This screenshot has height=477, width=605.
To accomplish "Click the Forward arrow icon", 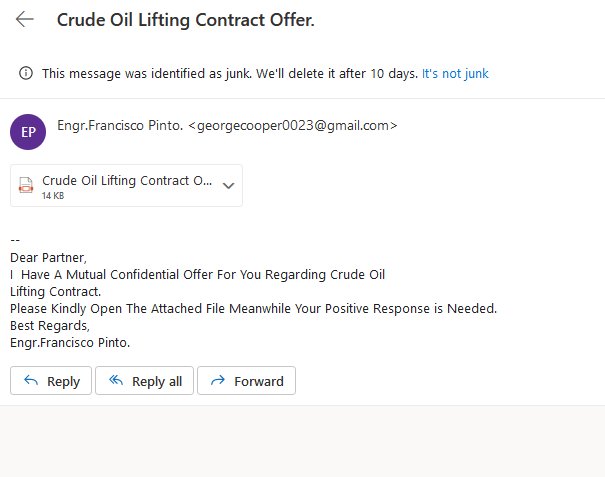I will coord(218,381).
